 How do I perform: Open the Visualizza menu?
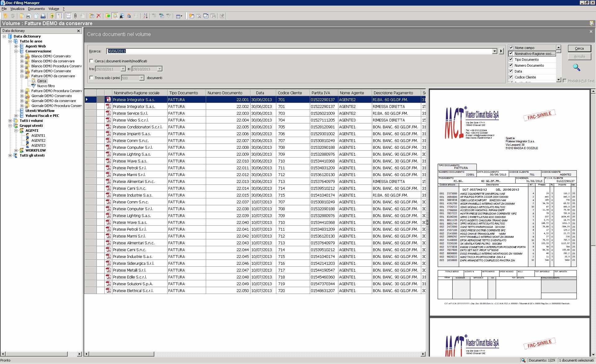(x=17, y=9)
